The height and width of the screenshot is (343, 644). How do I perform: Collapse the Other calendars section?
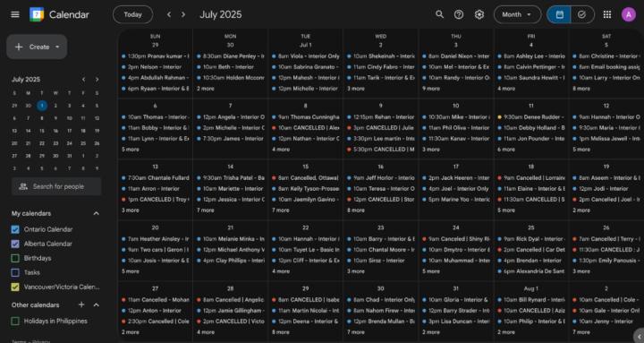(x=96, y=304)
